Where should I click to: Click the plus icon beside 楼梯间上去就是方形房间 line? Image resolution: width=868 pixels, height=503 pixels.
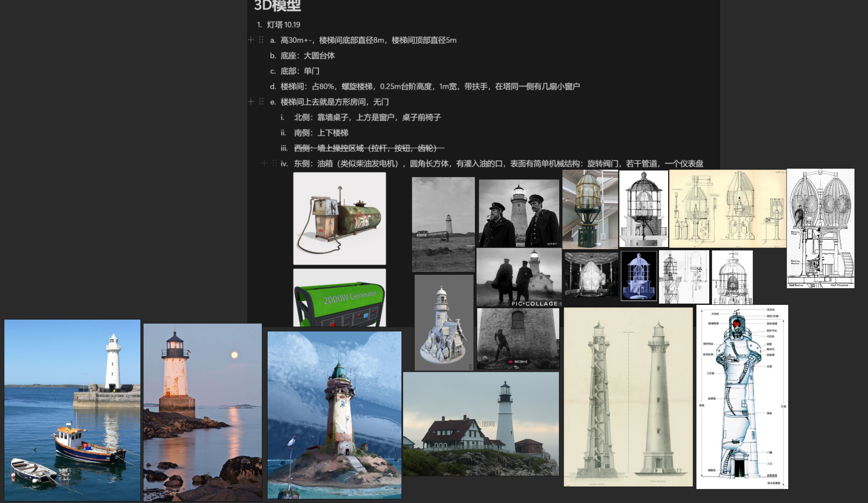[251, 101]
